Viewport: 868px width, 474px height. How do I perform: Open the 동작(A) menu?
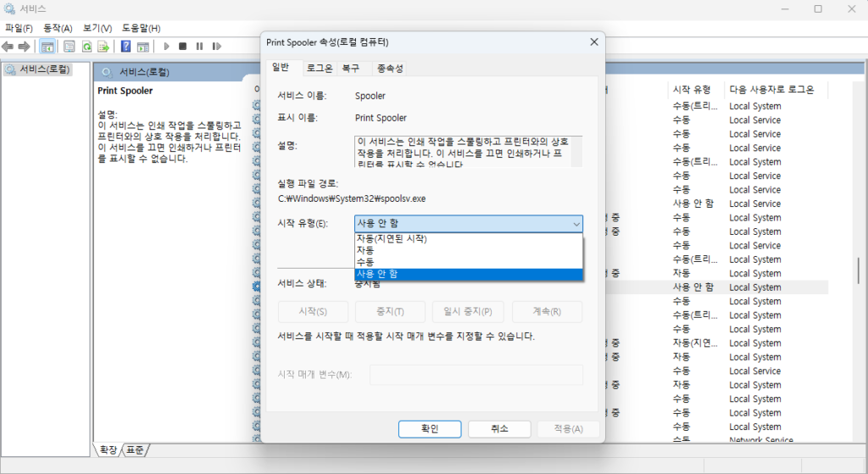click(58, 28)
